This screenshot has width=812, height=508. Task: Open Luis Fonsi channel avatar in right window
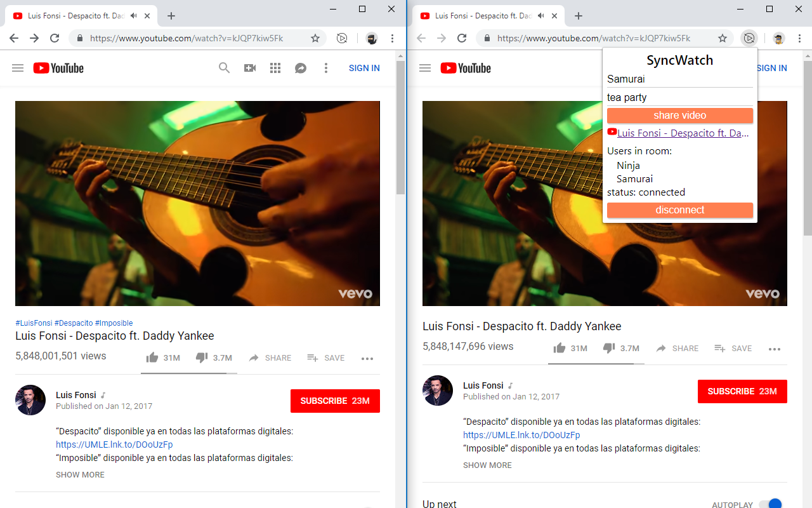pos(438,391)
